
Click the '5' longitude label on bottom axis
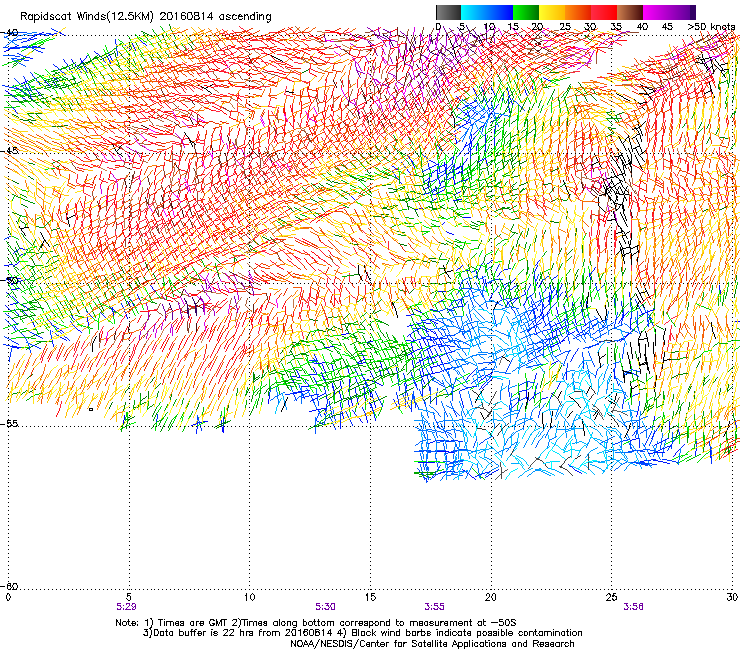pos(129,597)
